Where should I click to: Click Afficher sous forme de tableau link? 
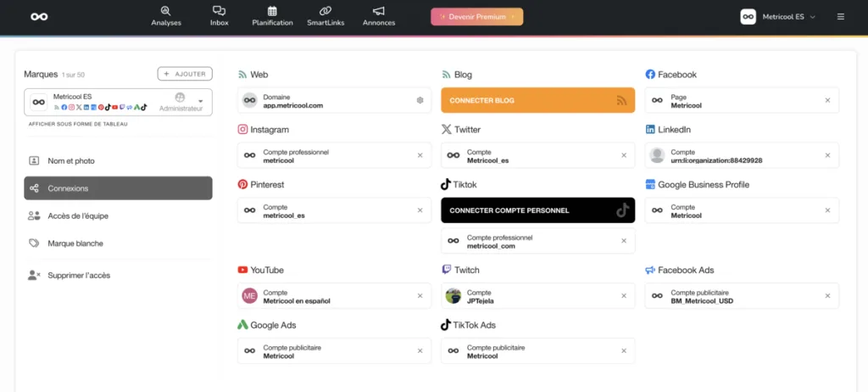(78, 124)
